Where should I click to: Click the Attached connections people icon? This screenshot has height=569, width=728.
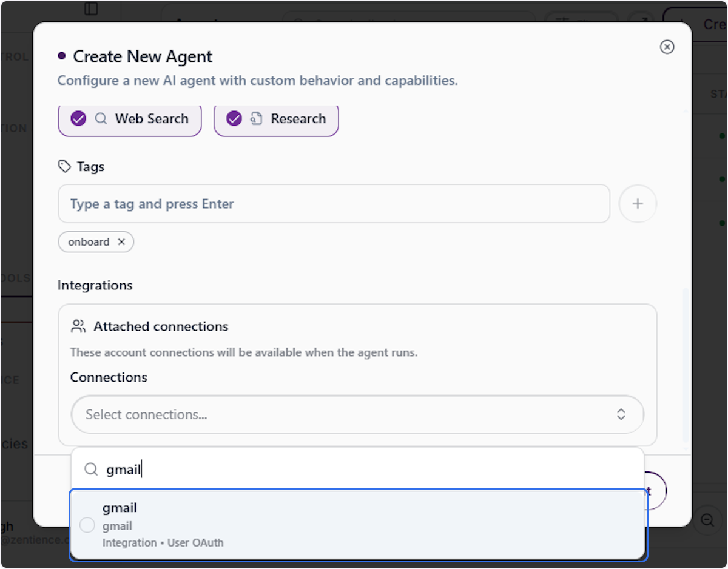coord(78,326)
